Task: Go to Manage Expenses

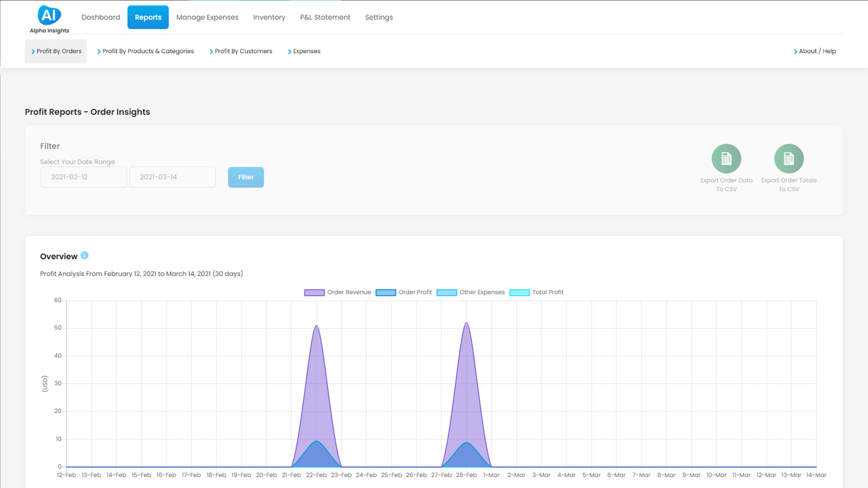Action: 207,17
